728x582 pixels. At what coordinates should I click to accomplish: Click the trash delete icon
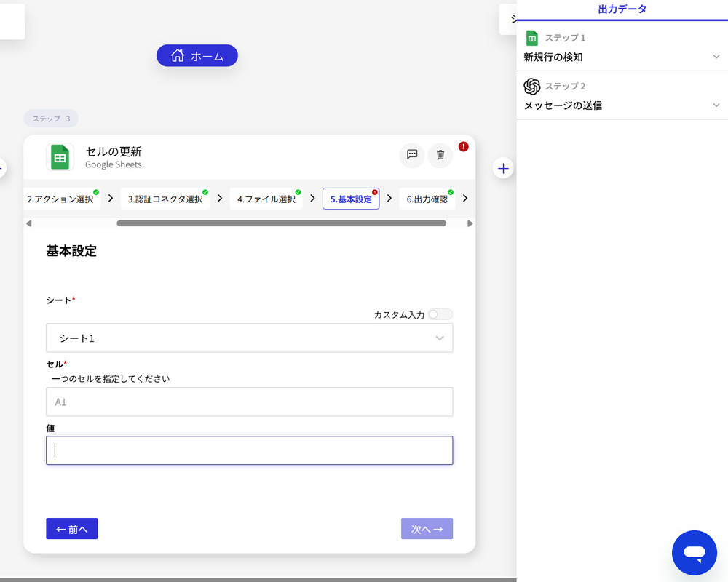(x=440, y=154)
